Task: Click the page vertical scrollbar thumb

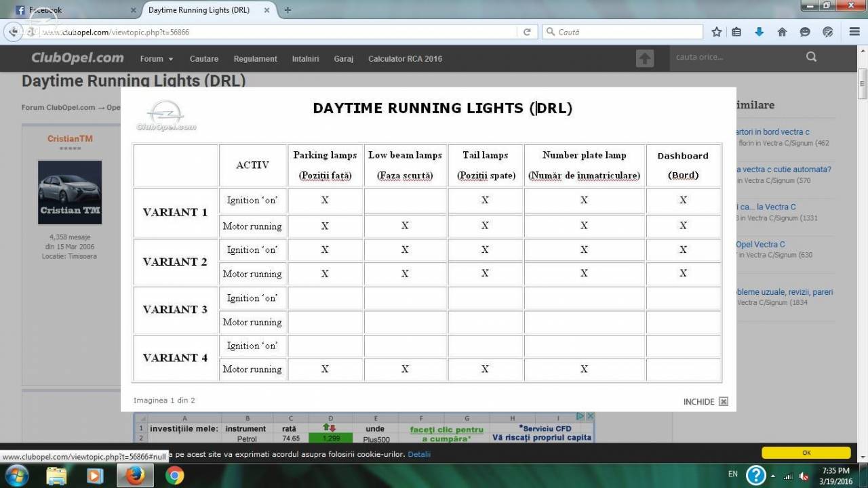Action: click(x=863, y=83)
